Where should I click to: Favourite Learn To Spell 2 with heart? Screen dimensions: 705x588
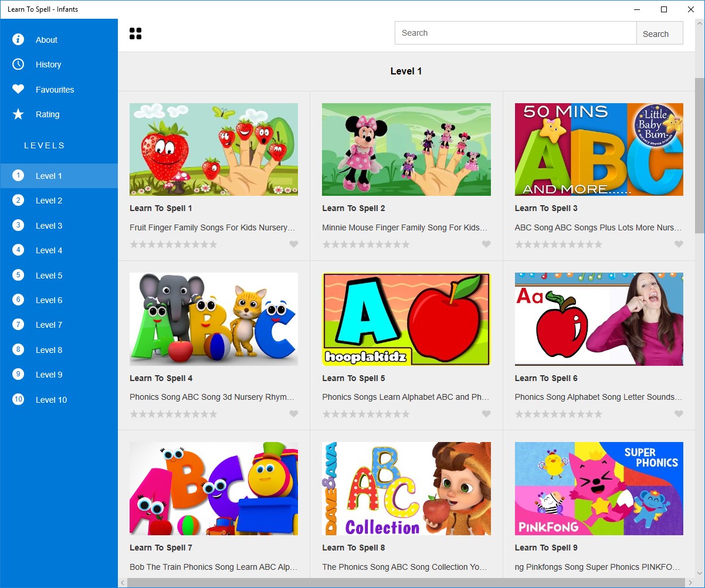[x=486, y=244]
